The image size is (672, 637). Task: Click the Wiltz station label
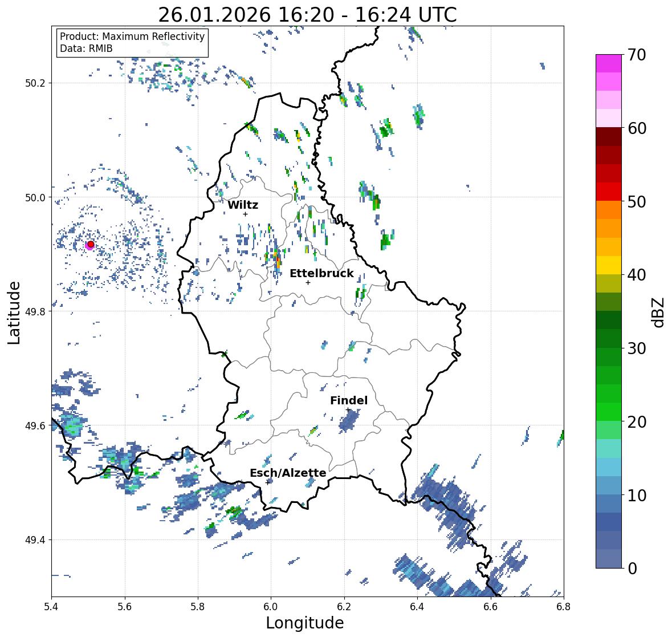tap(243, 205)
